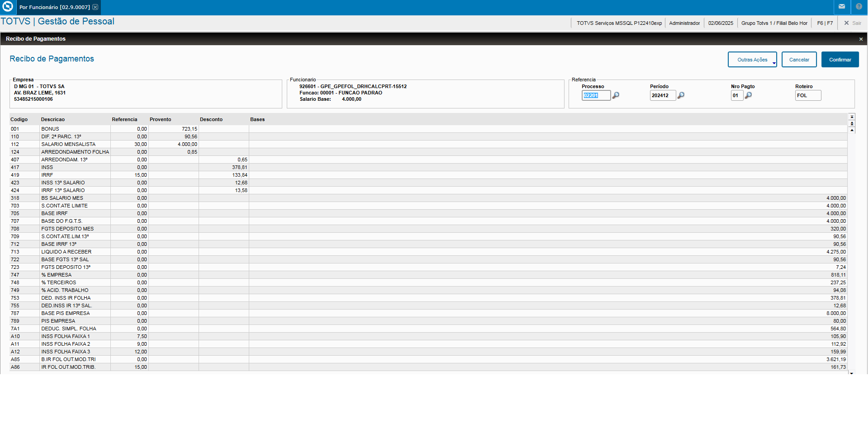The width and height of the screenshot is (868, 437).
Task: Close the Por Funcionário tab
Action: [95, 7]
